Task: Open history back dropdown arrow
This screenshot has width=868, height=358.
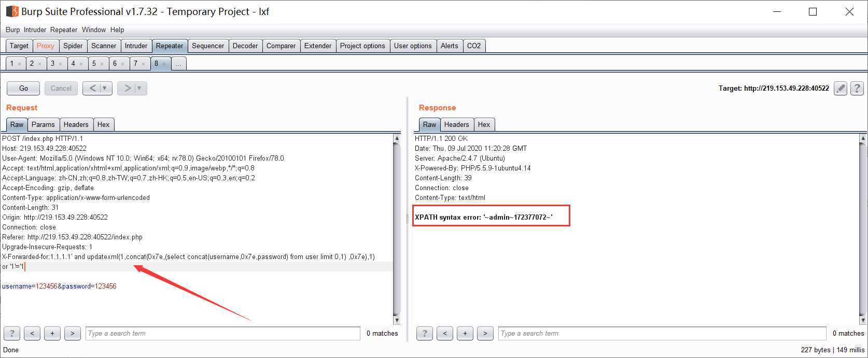Action: [x=105, y=88]
